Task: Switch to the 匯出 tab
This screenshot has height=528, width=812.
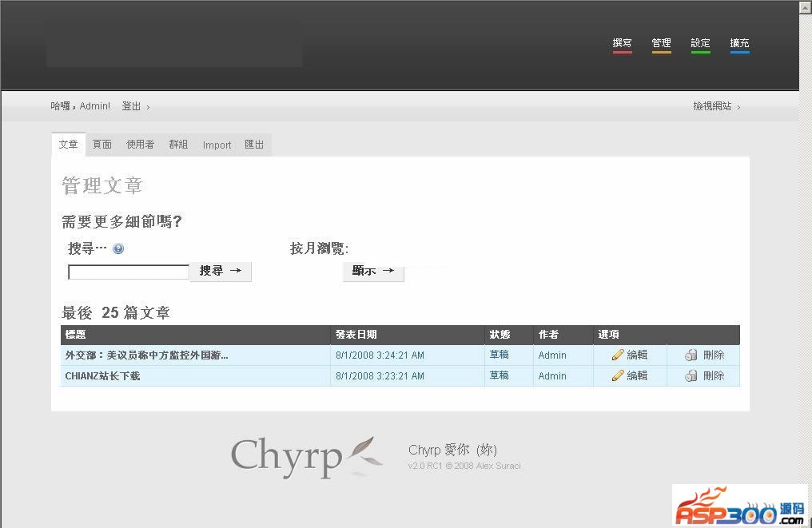Action: click(254, 145)
